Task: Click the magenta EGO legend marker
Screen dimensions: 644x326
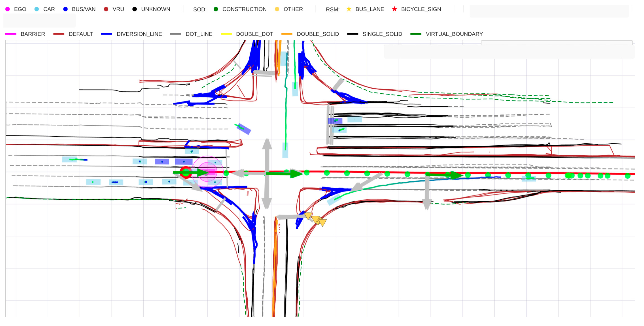Action: click(8, 9)
